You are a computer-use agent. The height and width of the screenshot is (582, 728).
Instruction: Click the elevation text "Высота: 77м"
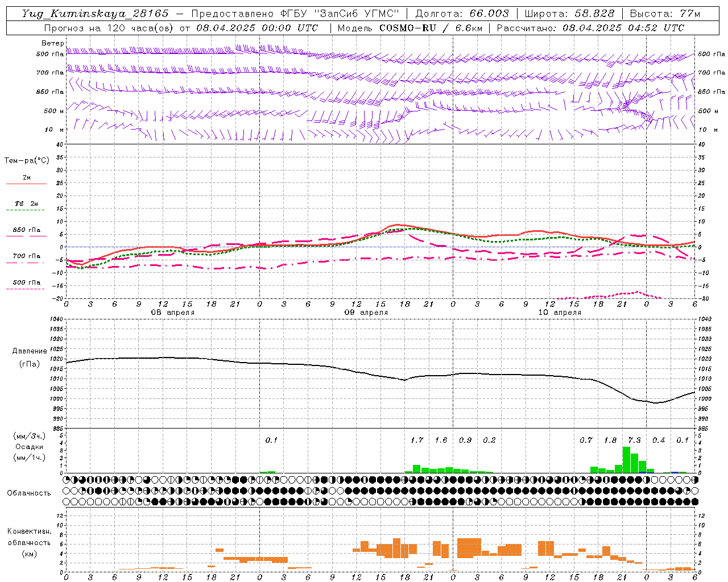click(665, 14)
